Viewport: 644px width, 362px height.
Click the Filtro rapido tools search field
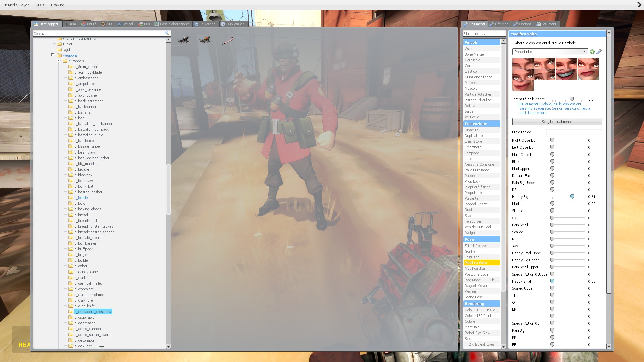(x=484, y=34)
